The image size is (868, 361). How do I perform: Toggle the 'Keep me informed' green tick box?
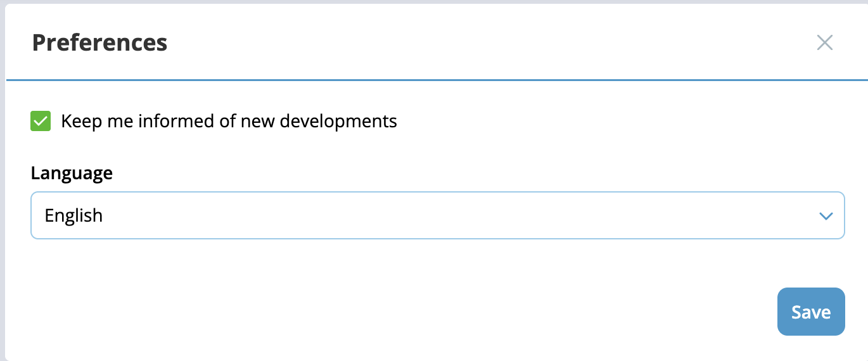[41, 121]
